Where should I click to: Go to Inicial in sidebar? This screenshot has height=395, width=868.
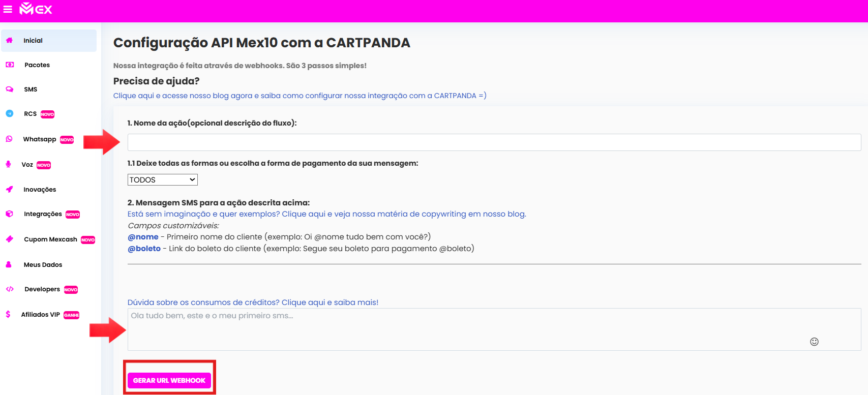[49, 41]
